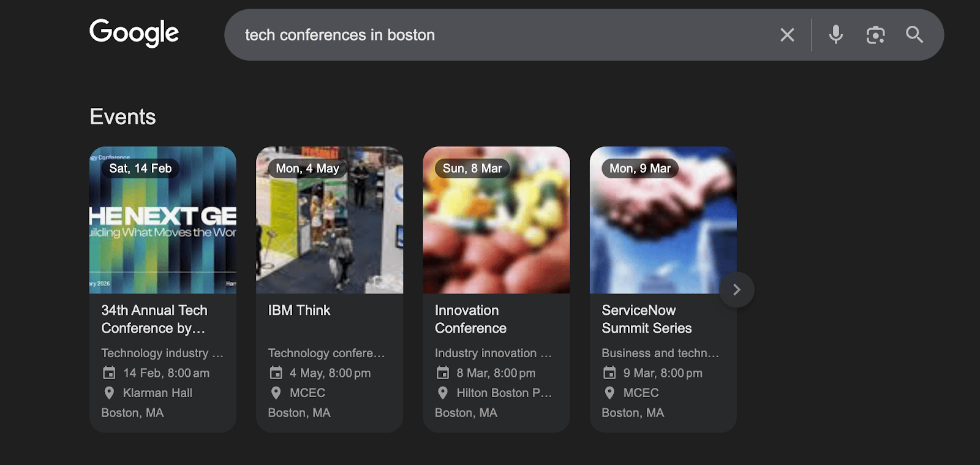Click the magnifying glass search button
980x465 pixels.
[x=914, y=35]
